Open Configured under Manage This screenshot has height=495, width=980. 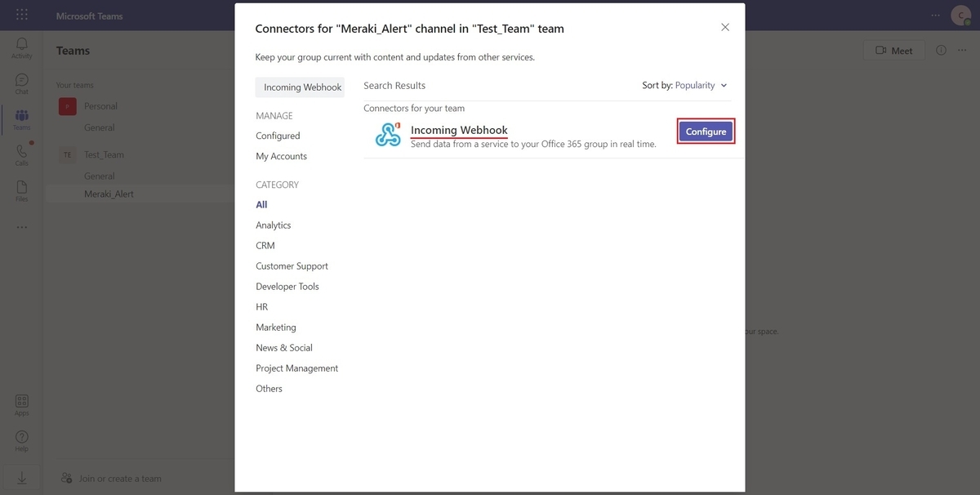click(x=278, y=136)
